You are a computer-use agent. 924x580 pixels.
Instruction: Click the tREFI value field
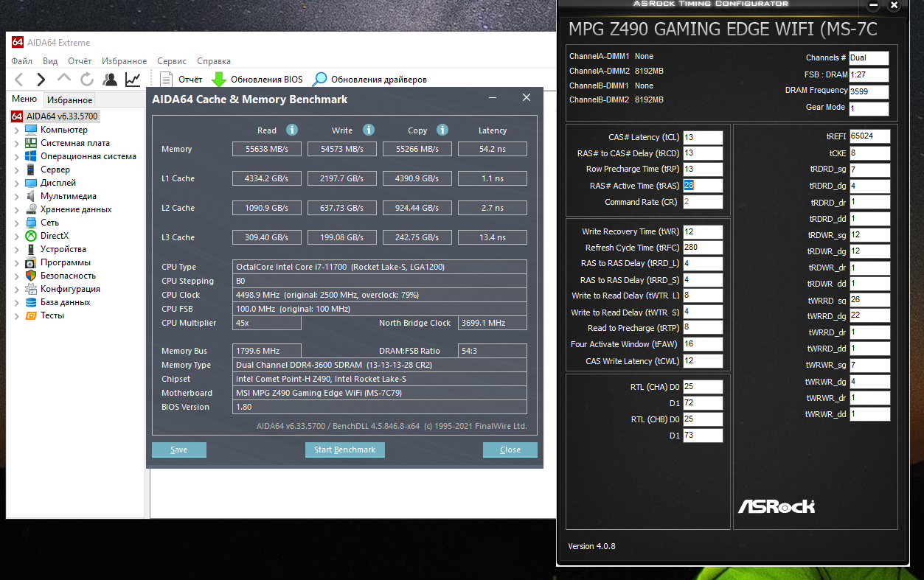tap(869, 136)
